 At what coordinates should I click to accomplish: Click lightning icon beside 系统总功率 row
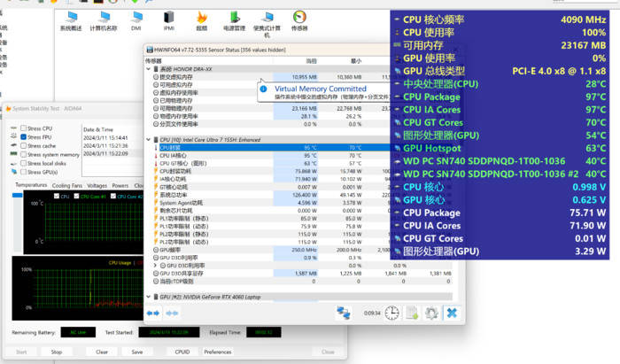click(156, 195)
